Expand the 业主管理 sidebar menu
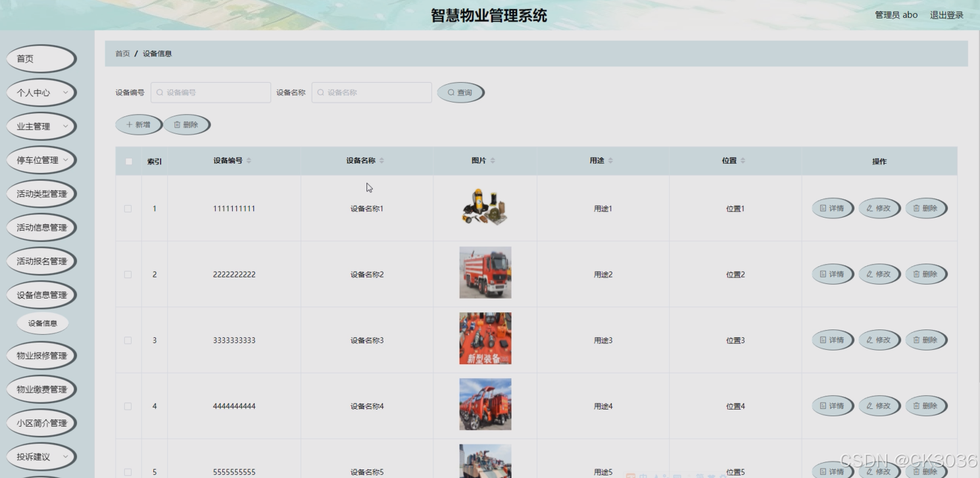Viewport: 980px width, 478px height. [x=41, y=126]
